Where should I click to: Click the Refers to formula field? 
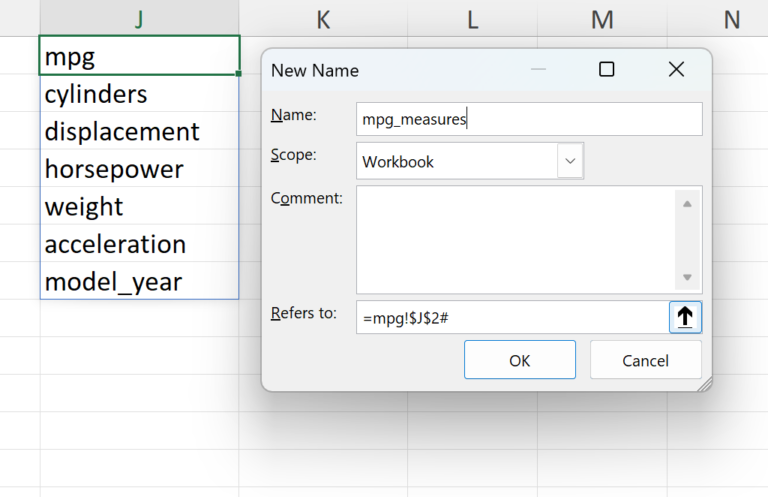511,318
